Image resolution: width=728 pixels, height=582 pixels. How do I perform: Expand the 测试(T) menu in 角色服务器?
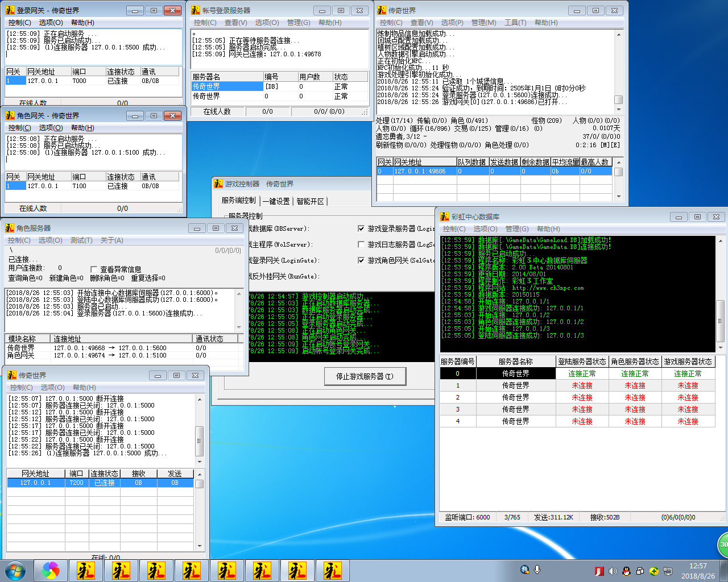coord(81,240)
